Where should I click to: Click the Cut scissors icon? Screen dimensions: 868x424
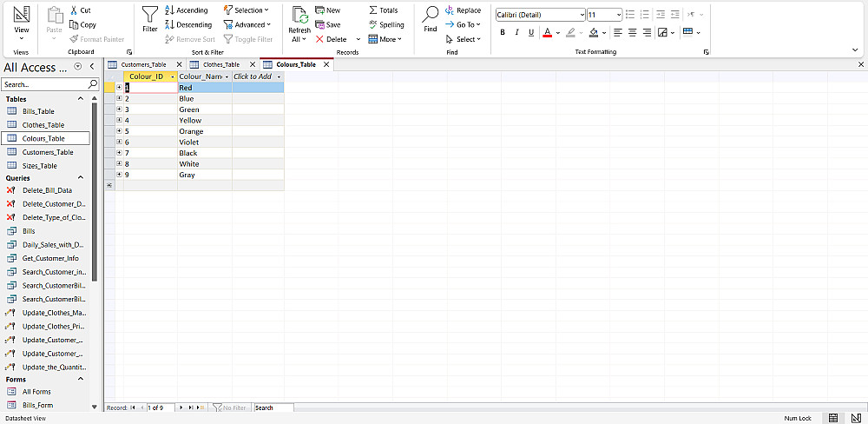point(74,10)
